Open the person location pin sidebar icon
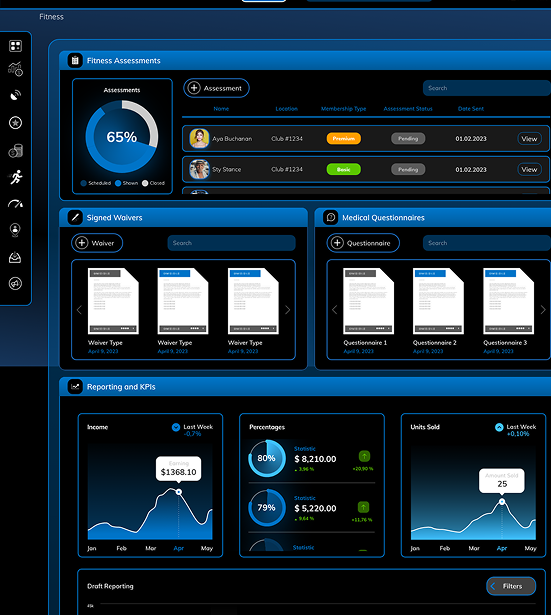Viewport: 551px width, 615px height. [15, 230]
